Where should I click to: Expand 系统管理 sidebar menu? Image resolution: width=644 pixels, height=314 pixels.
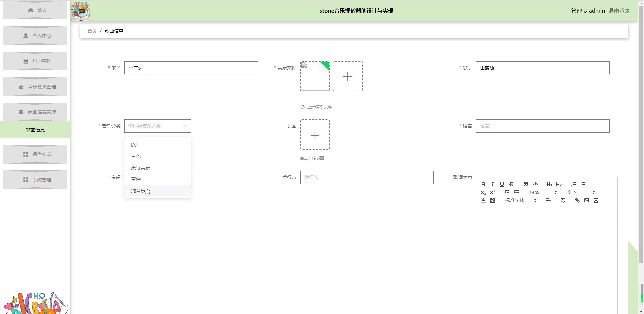pyautogui.click(x=35, y=180)
